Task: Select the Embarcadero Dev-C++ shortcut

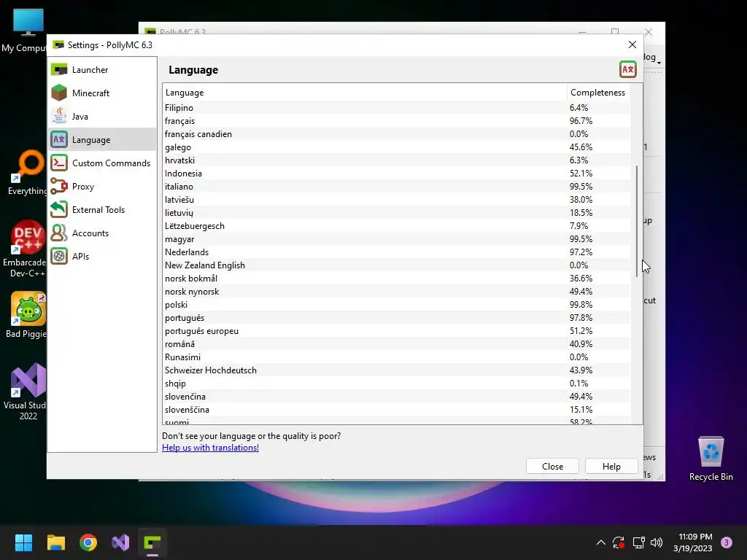Action: 25,249
